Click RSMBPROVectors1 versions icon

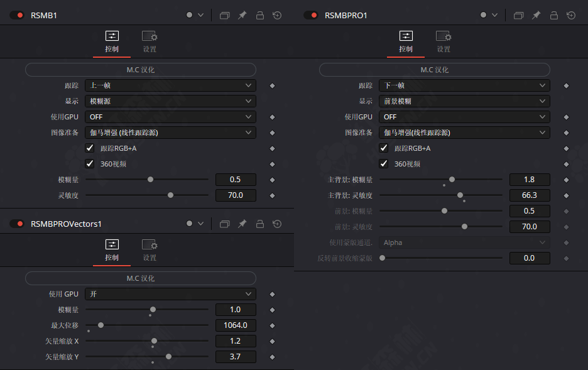pos(225,224)
